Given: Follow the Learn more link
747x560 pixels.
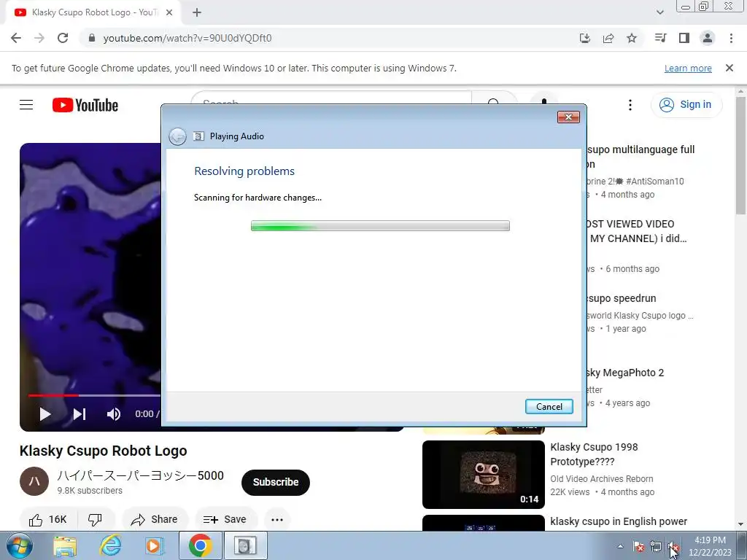Looking at the screenshot, I should tap(688, 68).
